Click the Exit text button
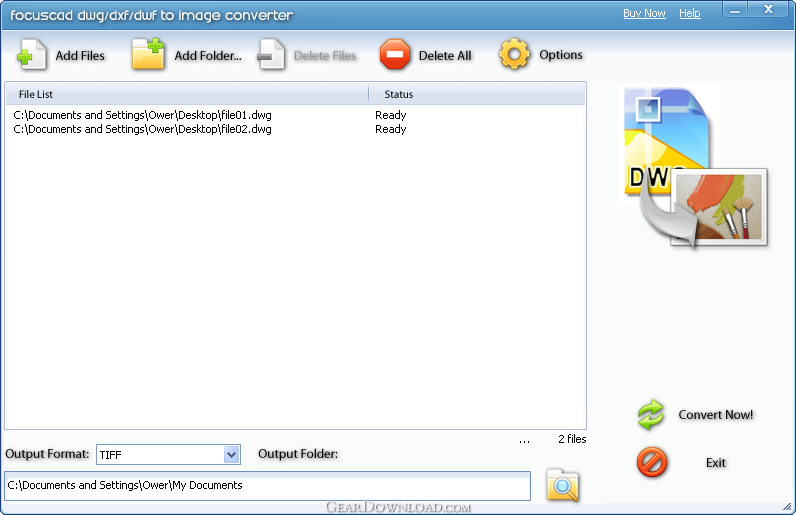 pos(716,463)
